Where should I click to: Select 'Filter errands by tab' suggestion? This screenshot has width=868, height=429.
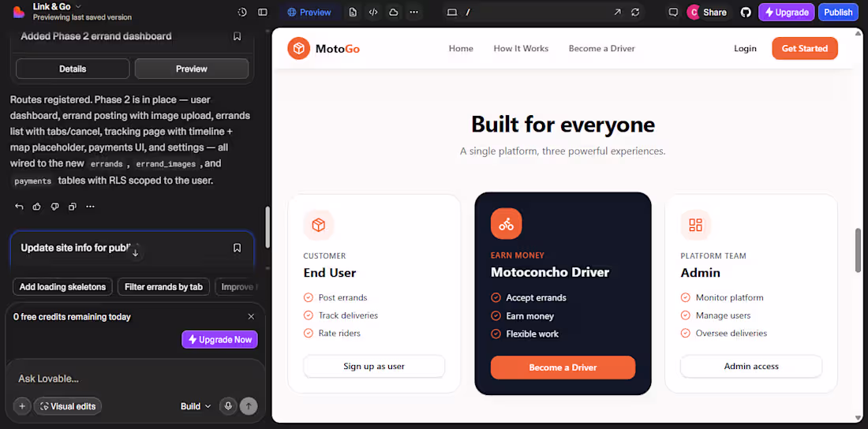pyautogui.click(x=163, y=287)
